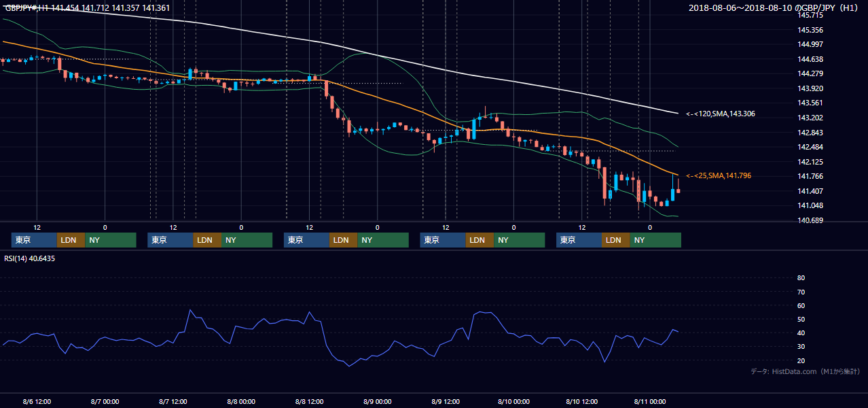Click price axis label 143.561
Image resolution: width=868 pixels, height=408 pixels.
coord(810,103)
